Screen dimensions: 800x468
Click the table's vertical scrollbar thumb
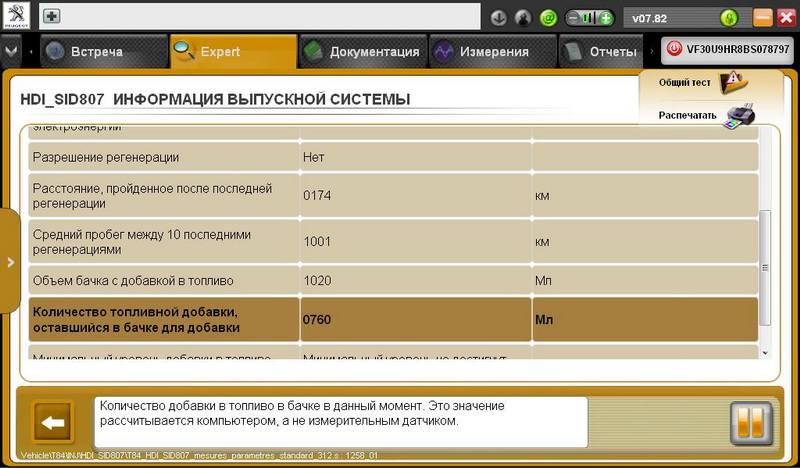tap(765, 267)
